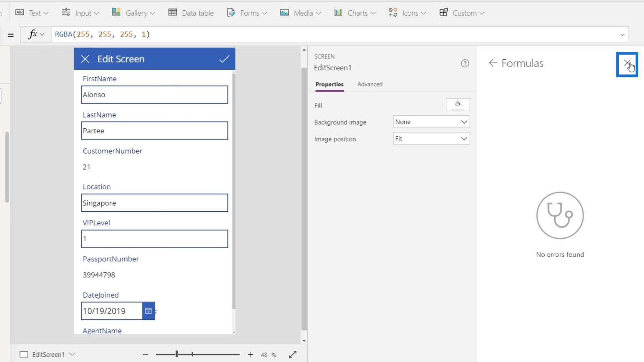Go back from Formulas panel
This screenshot has width=644, height=362.
(x=493, y=63)
